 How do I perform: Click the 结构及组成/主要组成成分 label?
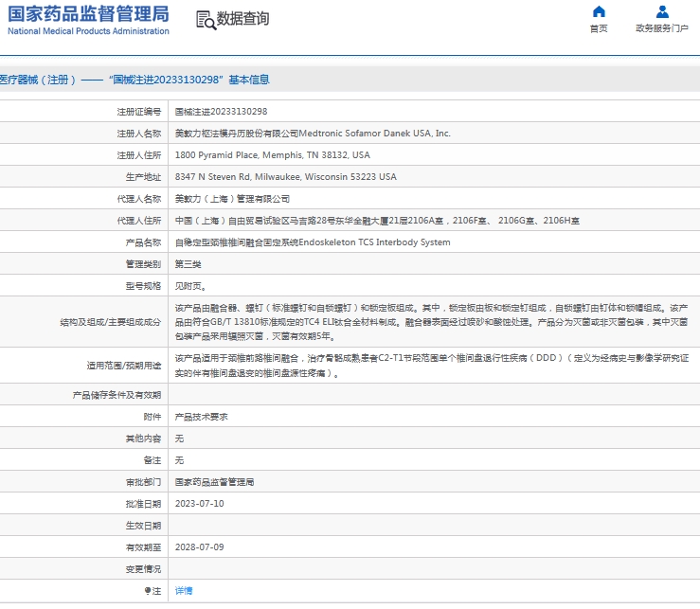tap(111, 322)
